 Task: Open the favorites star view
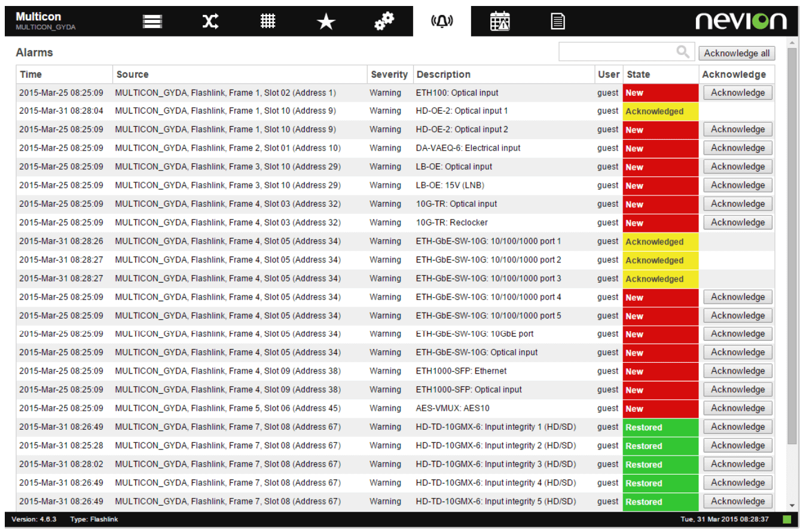point(325,20)
